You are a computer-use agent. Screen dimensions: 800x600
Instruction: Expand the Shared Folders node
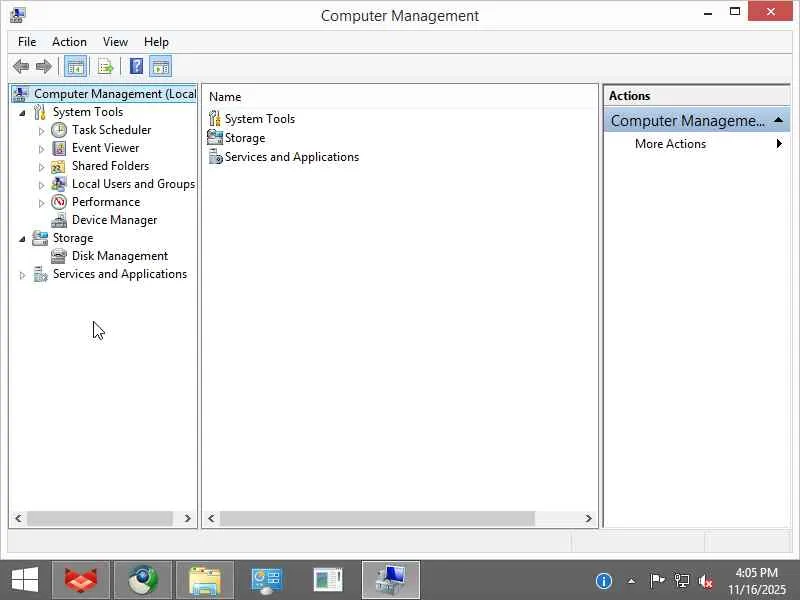(x=41, y=167)
